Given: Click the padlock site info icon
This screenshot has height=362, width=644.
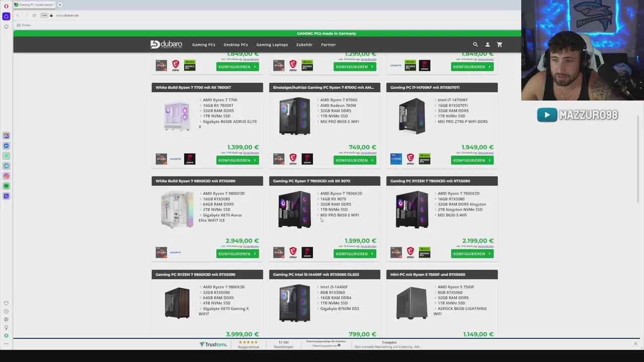Looking at the screenshot, I should pos(51,15).
